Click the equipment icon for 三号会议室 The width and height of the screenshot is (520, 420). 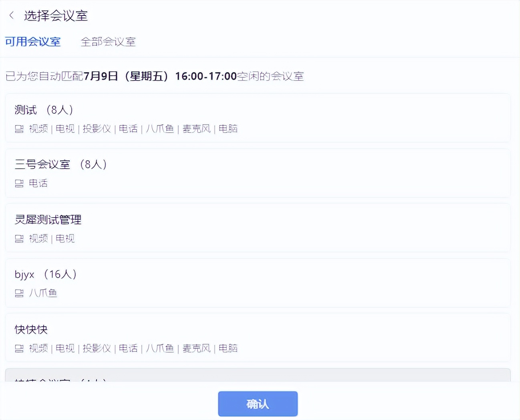[19, 184]
